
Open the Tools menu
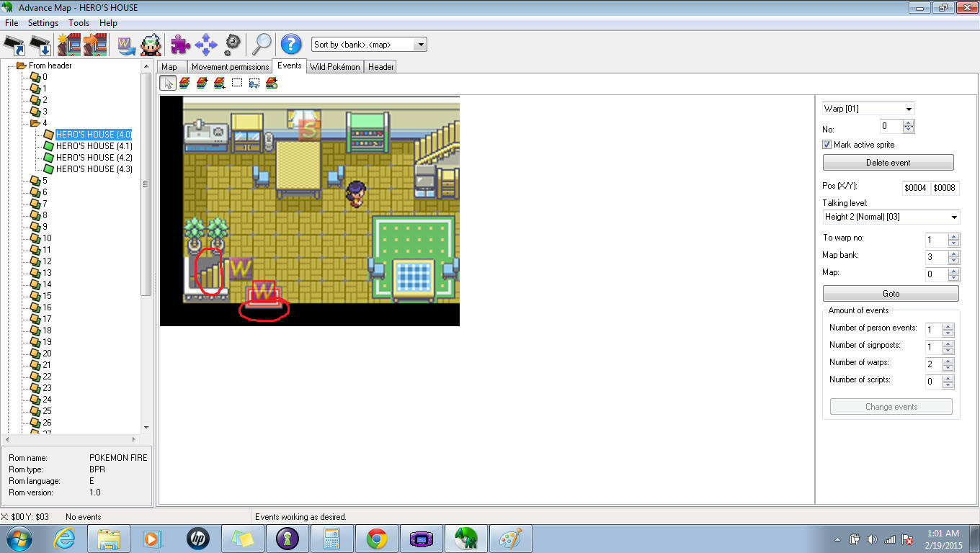(x=79, y=23)
